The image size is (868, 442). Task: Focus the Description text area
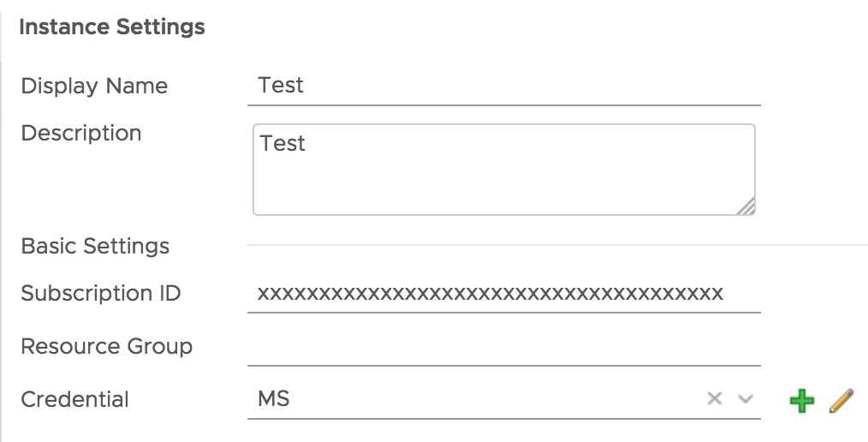tap(503, 180)
